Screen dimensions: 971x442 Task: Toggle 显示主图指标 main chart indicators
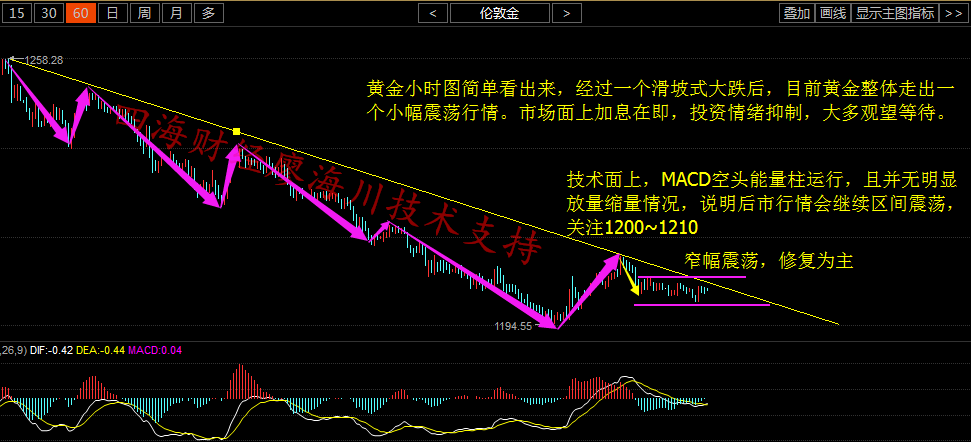pyautogui.click(x=895, y=12)
